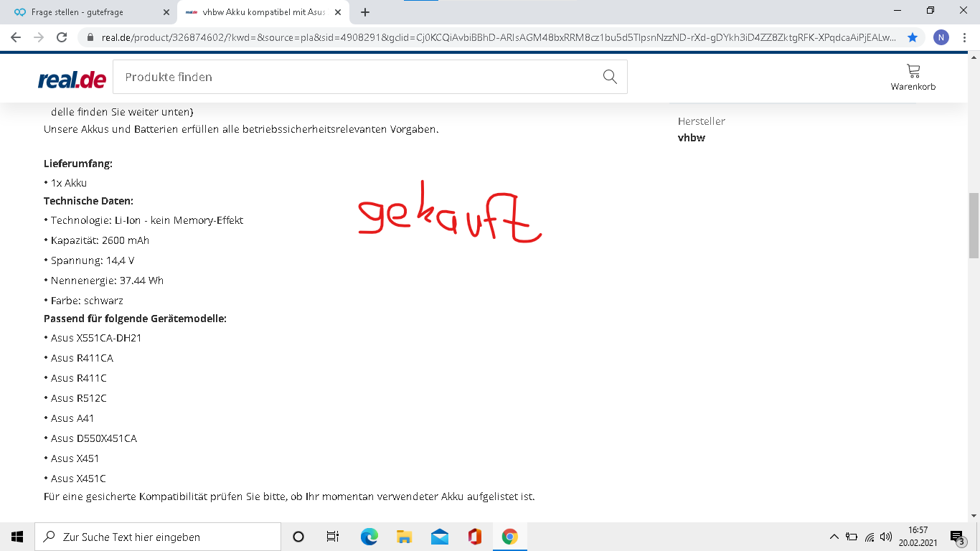This screenshot has width=980, height=551.
Task: Close the vhbw Akku tab
Action: (x=338, y=12)
